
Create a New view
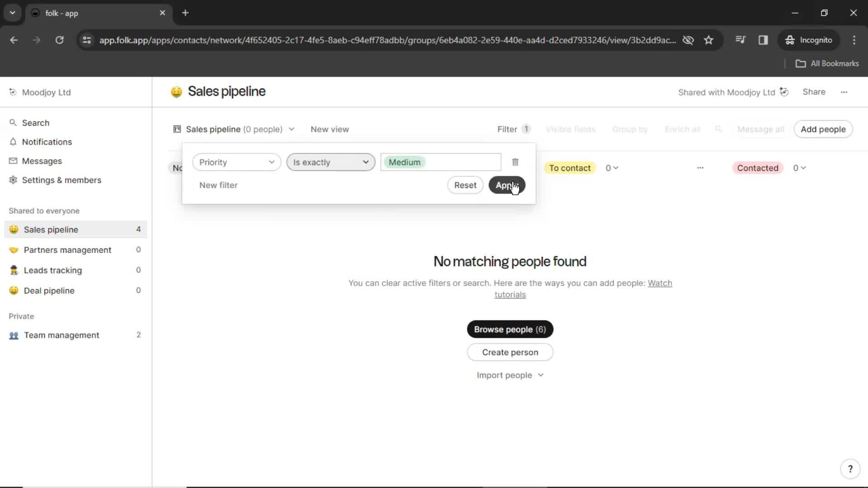click(330, 129)
